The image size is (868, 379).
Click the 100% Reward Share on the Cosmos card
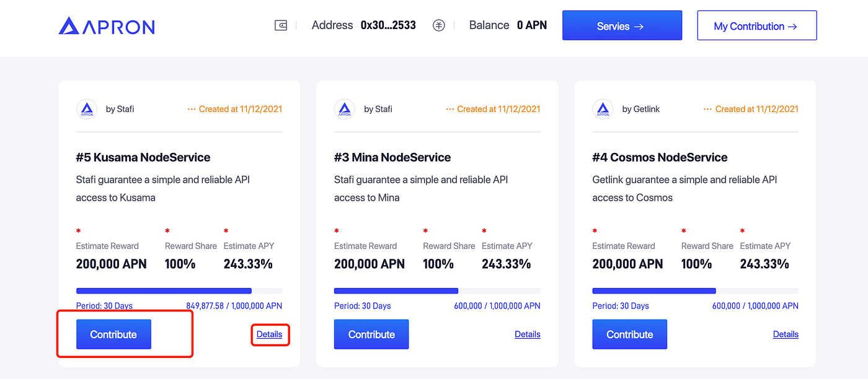697,264
